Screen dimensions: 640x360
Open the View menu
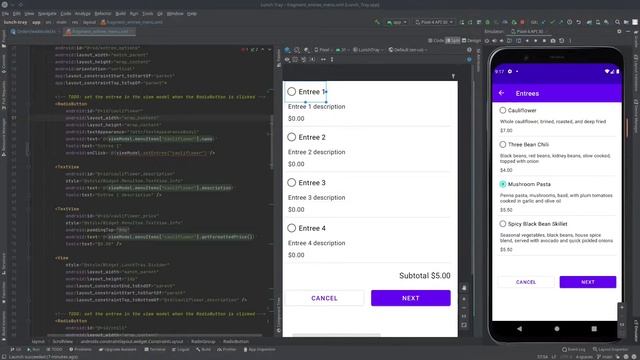coord(29,13)
